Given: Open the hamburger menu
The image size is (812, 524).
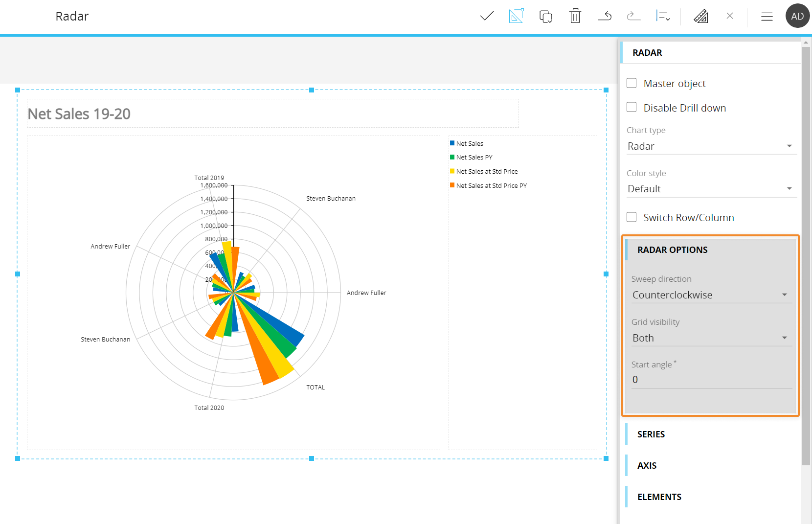Looking at the screenshot, I should tap(767, 16).
